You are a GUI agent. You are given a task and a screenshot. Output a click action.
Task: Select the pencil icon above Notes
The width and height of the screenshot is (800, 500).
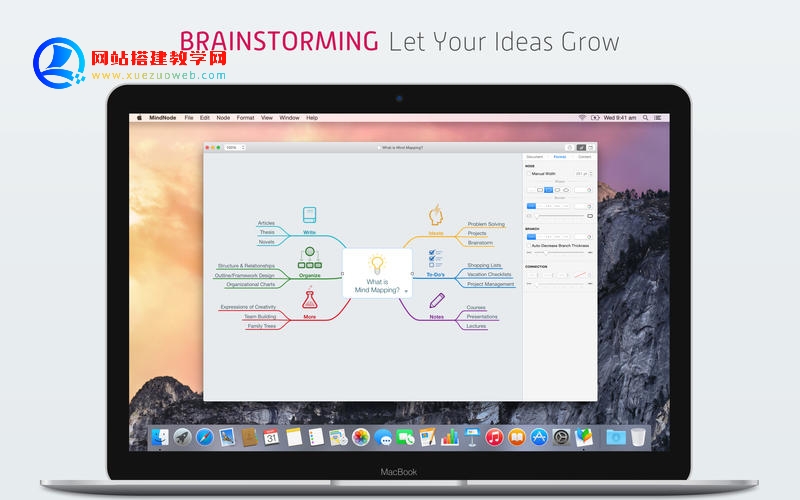click(437, 300)
